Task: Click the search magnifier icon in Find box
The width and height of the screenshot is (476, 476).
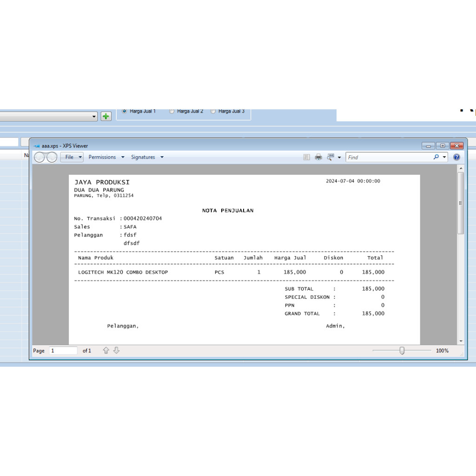Action: (x=436, y=157)
